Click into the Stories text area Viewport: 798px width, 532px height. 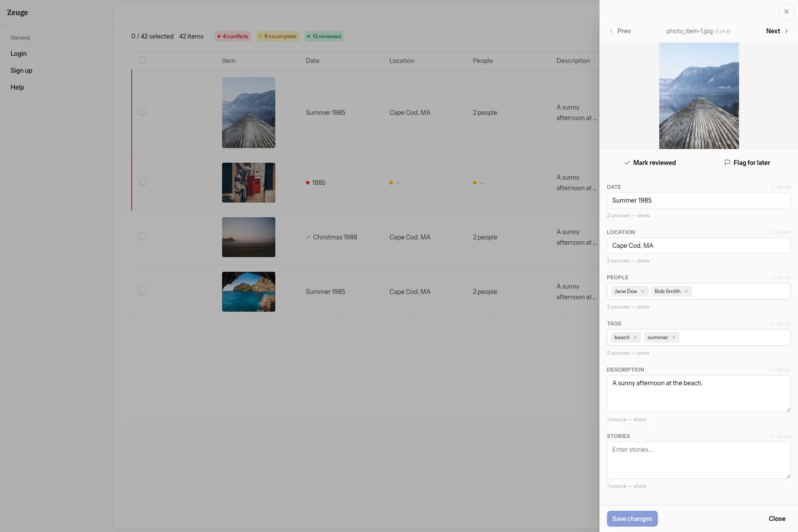[698, 460]
